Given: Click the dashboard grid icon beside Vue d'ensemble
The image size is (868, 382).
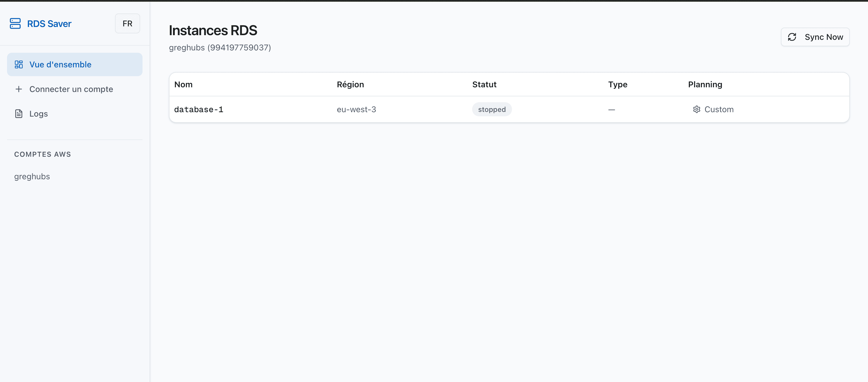Looking at the screenshot, I should pyautogui.click(x=19, y=64).
